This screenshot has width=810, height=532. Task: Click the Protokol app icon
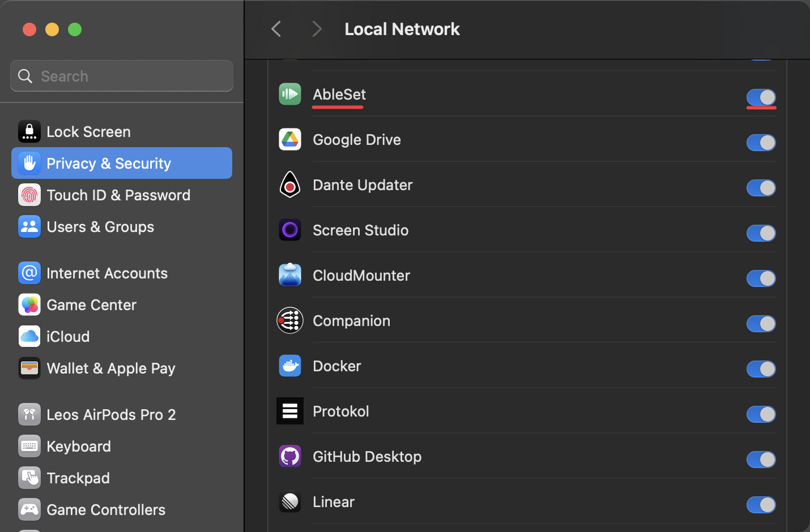[x=289, y=411]
